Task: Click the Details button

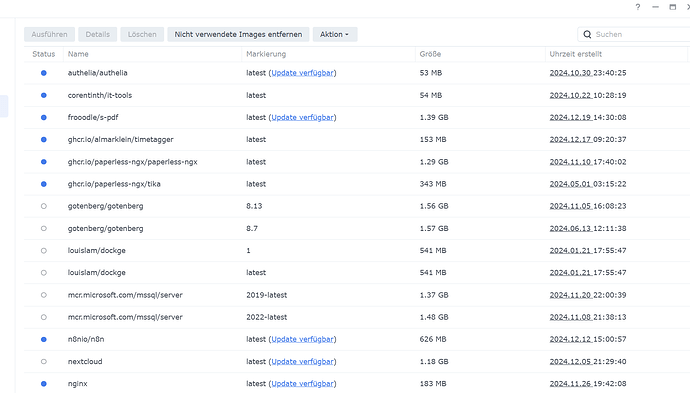Action: pyautogui.click(x=98, y=34)
